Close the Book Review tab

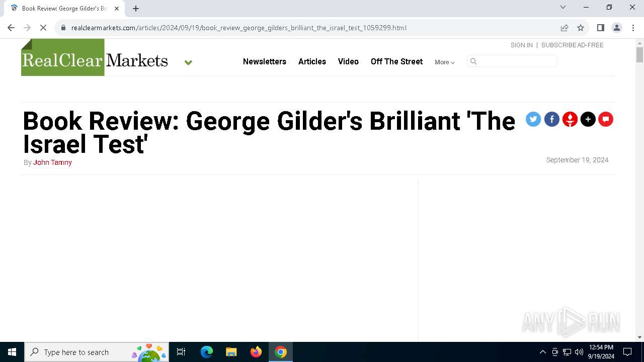(117, 9)
